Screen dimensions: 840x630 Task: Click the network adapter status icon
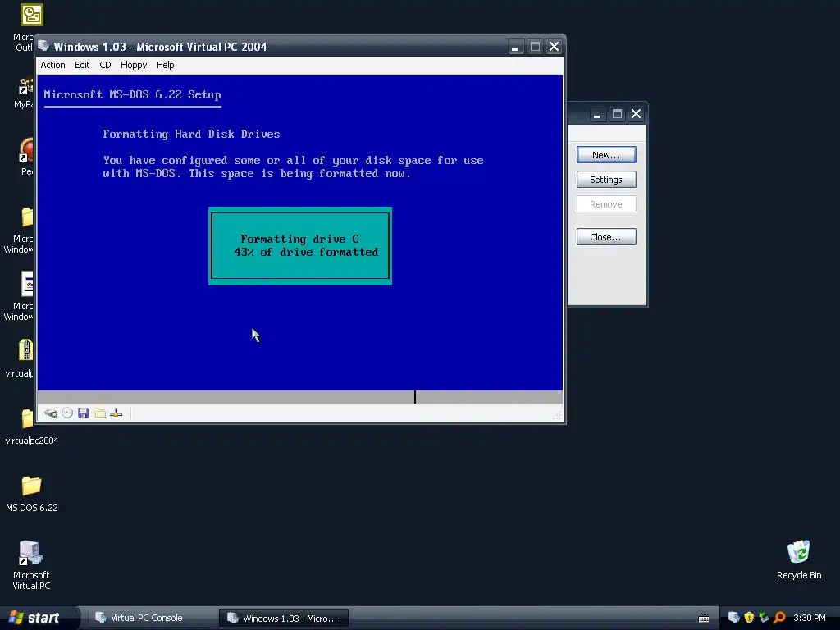click(x=116, y=413)
